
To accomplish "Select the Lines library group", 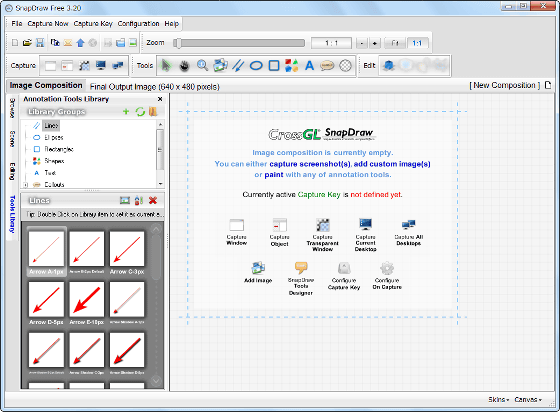I will click(51, 126).
